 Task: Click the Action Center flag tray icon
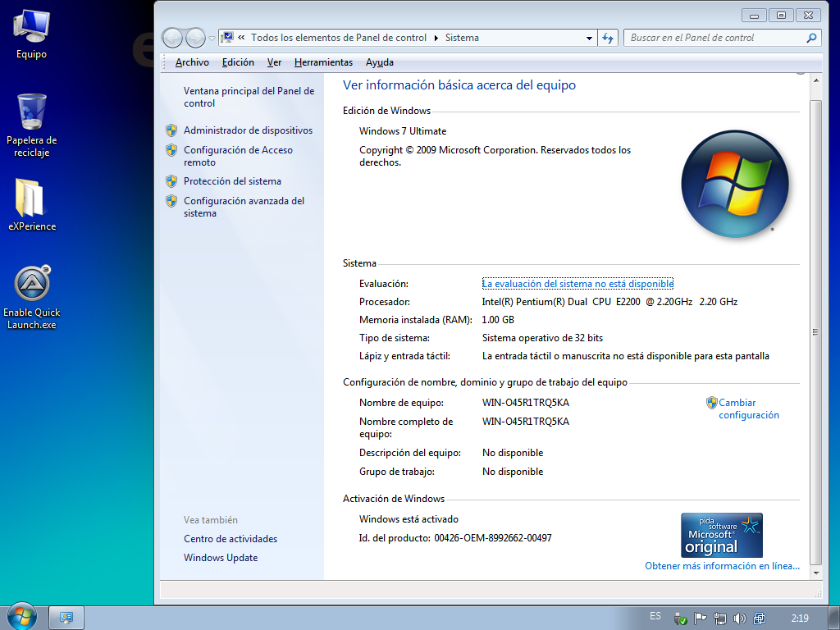point(701,619)
